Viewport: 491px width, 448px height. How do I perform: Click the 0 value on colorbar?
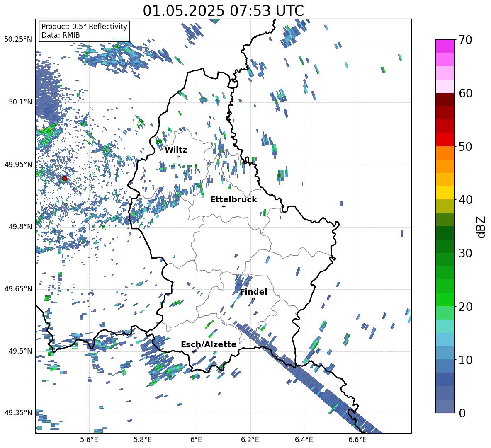[x=462, y=413]
